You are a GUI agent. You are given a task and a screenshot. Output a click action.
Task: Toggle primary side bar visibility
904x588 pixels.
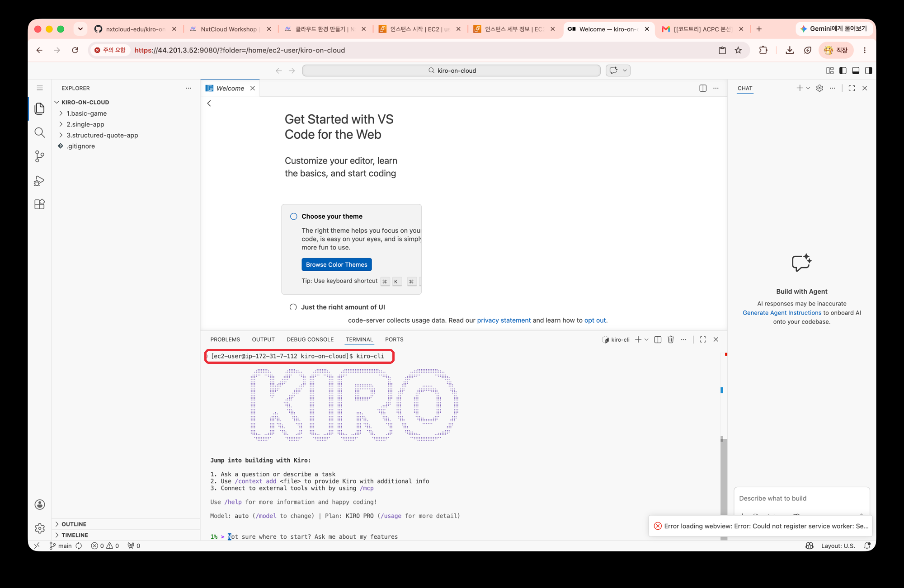coord(843,71)
